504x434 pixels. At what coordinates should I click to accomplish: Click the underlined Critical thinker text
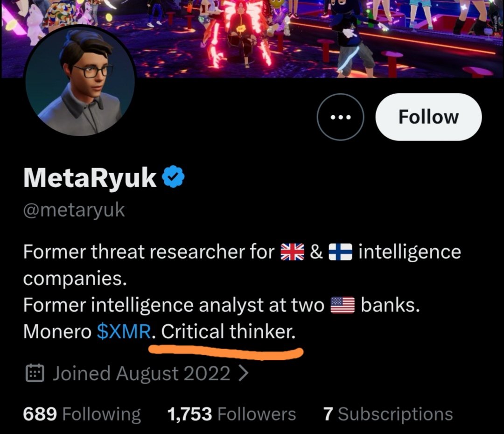pyautogui.click(x=228, y=331)
